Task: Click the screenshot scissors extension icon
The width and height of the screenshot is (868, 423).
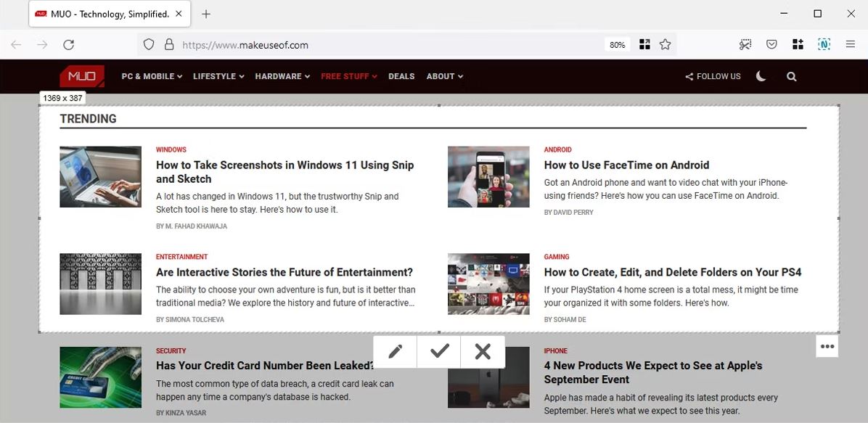Action: tap(745, 45)
